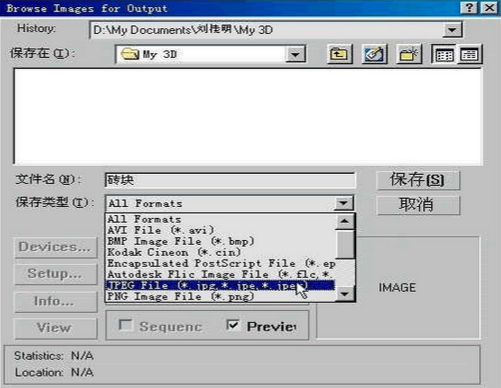This screenshot has height=388, width=501.
Task: Click the Info... button
Action: (56, 301)
